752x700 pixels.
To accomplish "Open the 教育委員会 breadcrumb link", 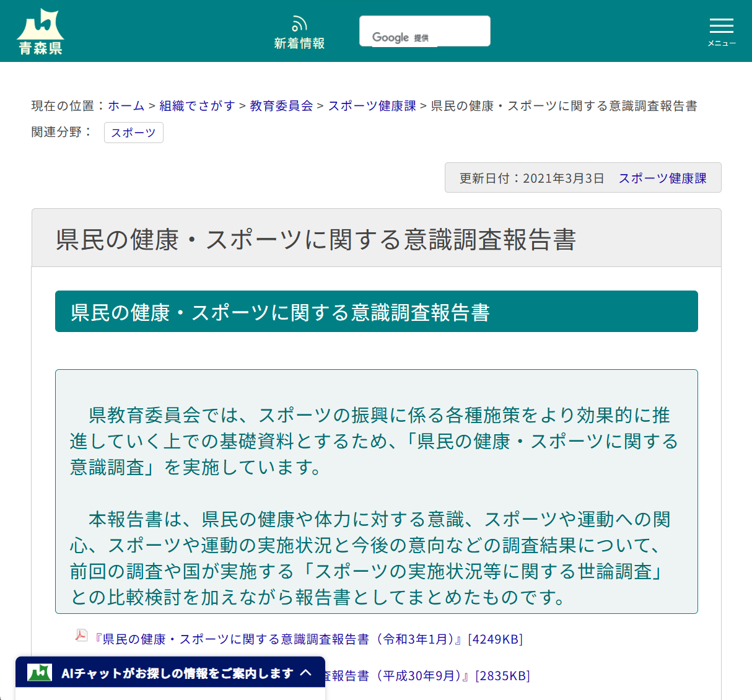I will click(281, 106).
